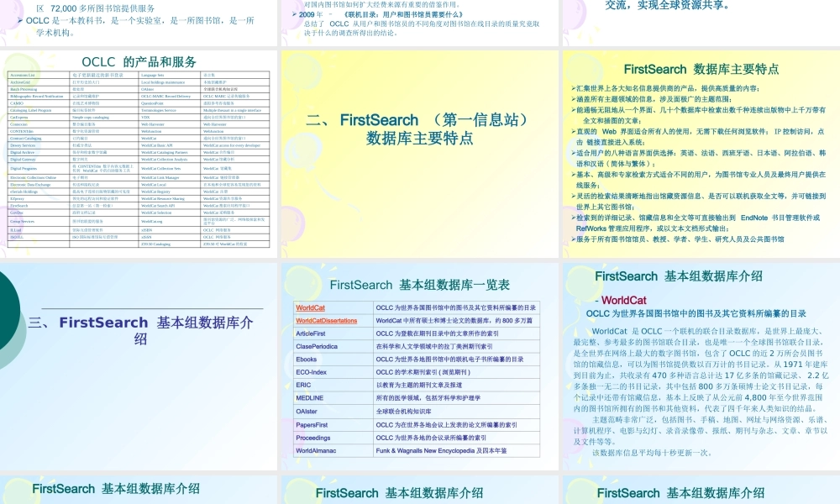
Task: Click the 'WorldAlmanac' row label
Action: point(316,450)
